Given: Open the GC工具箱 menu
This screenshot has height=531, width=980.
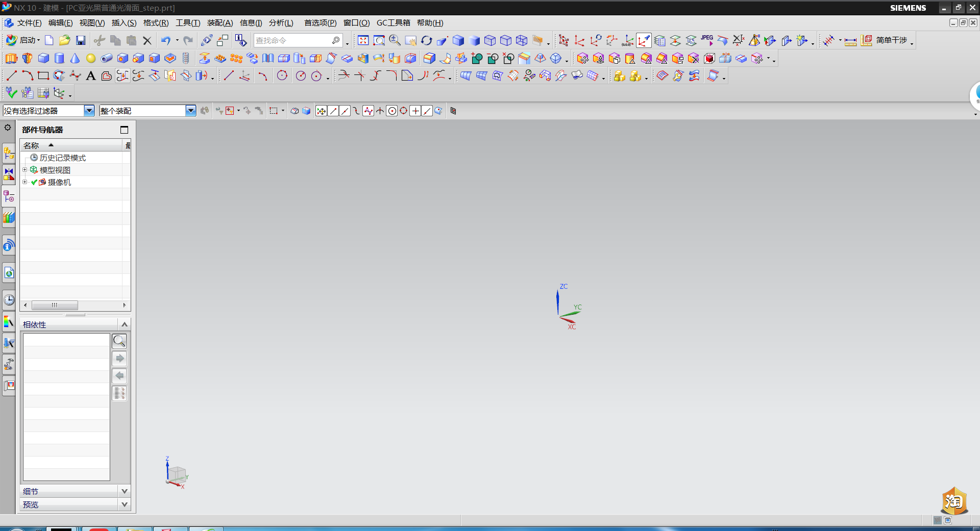Looking at the screenshot, I should 393,23.
